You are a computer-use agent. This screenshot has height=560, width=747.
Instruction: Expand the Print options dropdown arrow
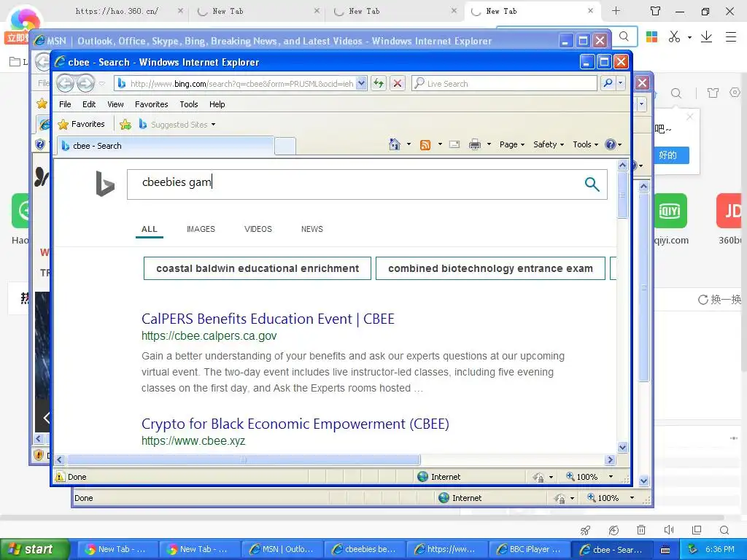coord(489,144)
